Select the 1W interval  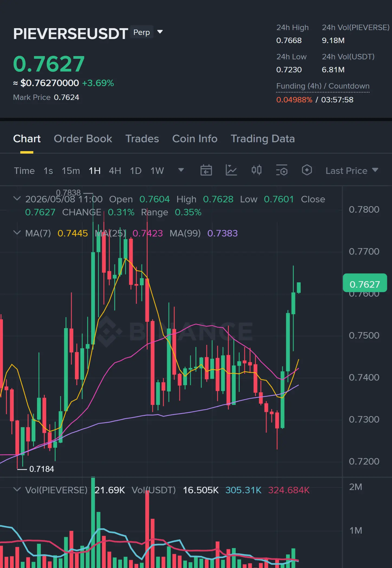(x=157, y=171)
